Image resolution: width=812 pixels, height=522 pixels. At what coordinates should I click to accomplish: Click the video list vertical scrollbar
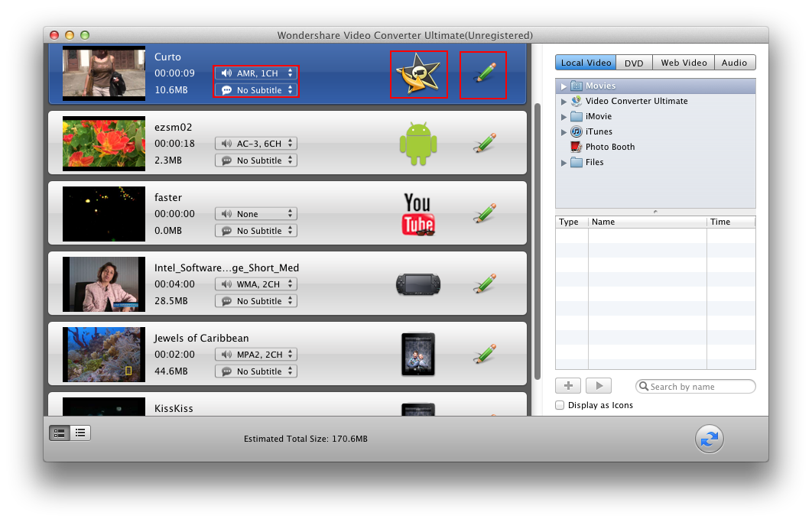537,229
